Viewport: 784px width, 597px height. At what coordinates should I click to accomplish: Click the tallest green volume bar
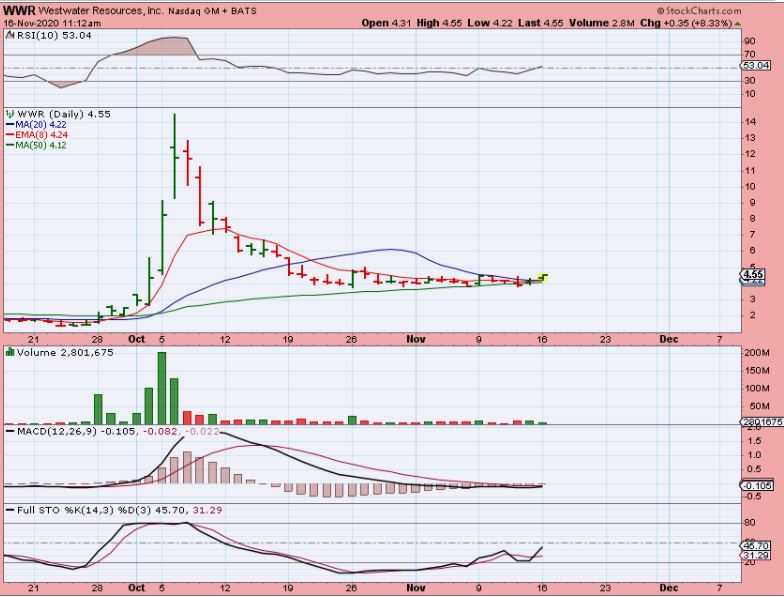(162, 388)
